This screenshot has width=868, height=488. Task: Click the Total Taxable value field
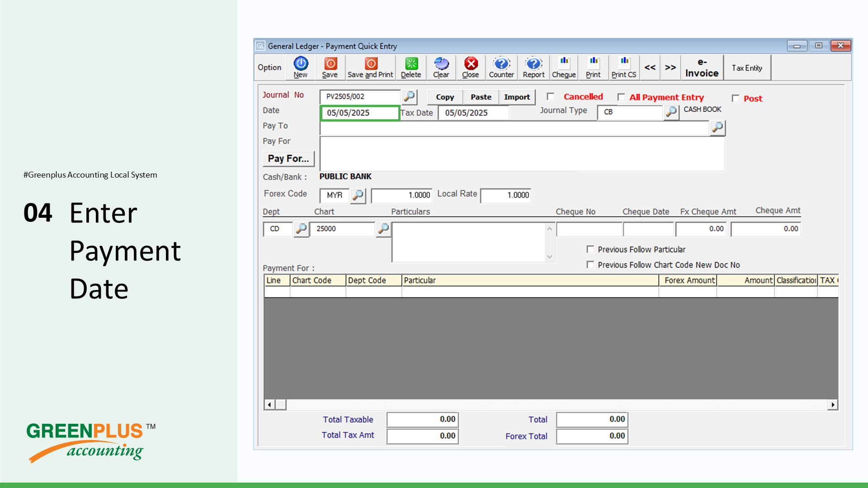click(423, 420)
